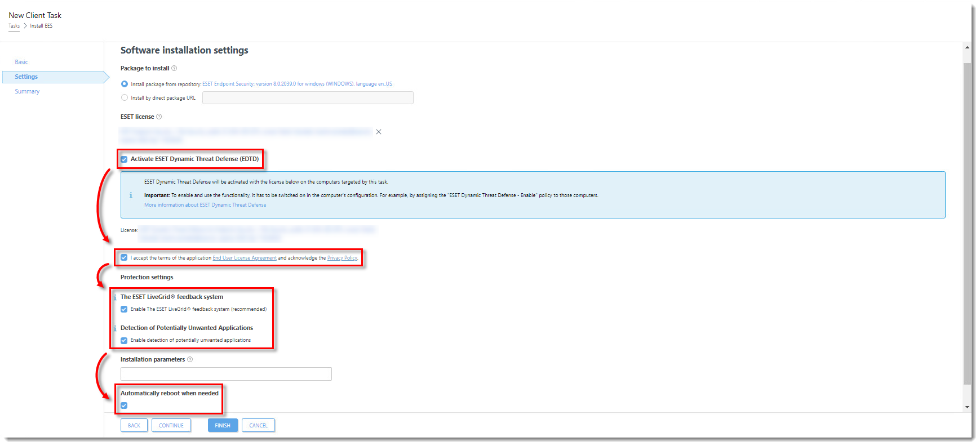Viewport: 980px width, 446px height.
Task: Toggle Activate ESET Dynamic Threat Defense checkbox
Action: click(x=124, y=159)
